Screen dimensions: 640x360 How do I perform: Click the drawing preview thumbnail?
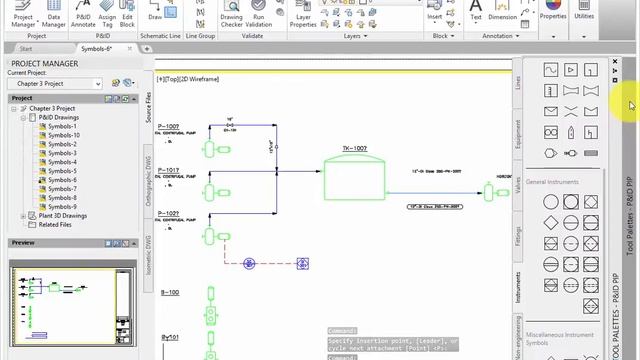(73, 307)
